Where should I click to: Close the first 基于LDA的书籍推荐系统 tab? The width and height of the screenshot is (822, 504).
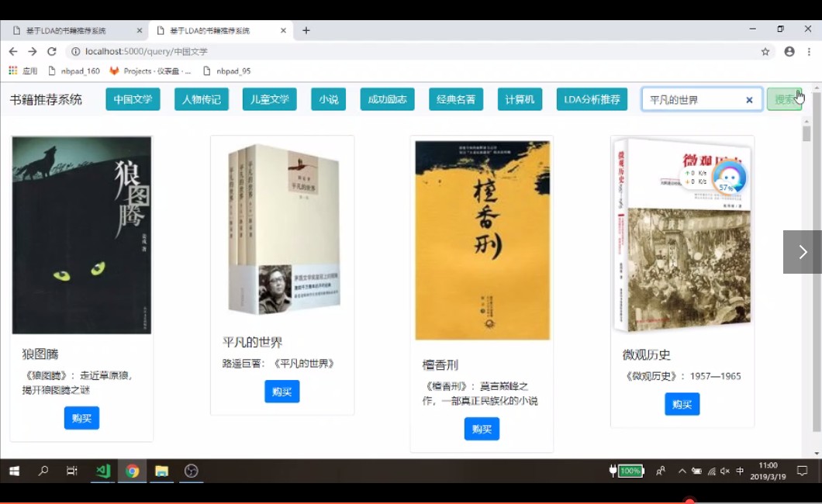(x=140, y=30)
